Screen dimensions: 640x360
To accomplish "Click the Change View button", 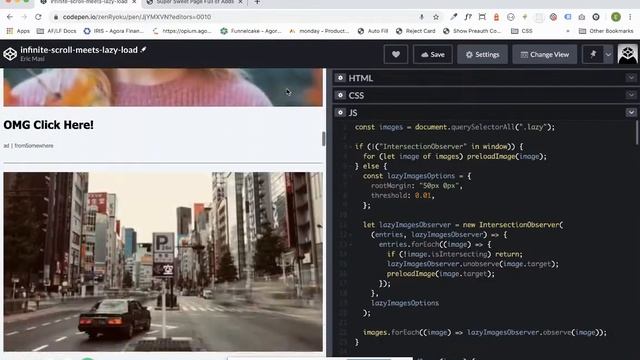I will point(544,54).
